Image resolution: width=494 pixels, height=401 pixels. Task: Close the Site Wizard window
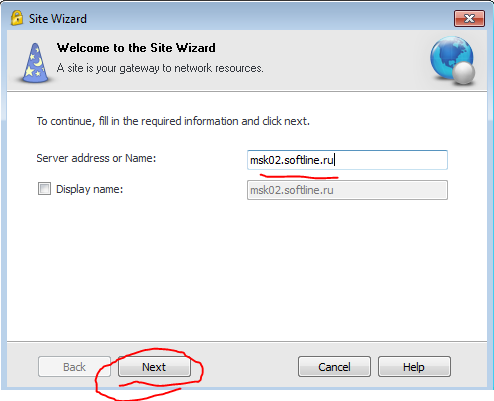coord(469,18)
